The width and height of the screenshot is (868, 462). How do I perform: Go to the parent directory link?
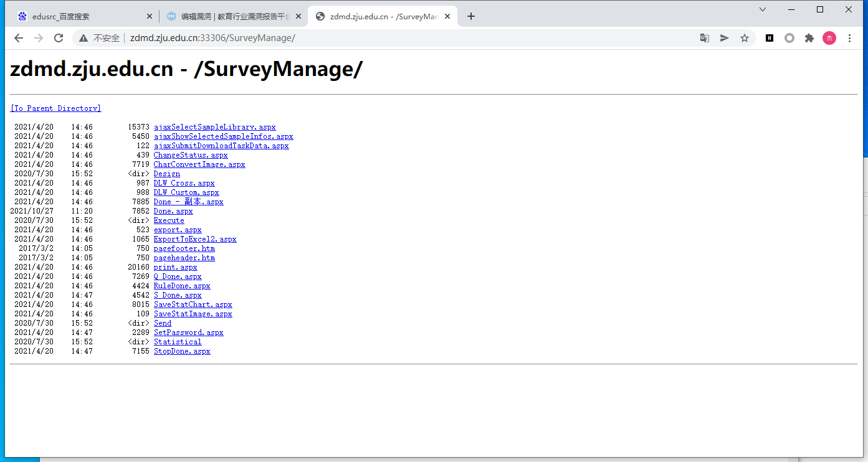(x=55, y=108)
